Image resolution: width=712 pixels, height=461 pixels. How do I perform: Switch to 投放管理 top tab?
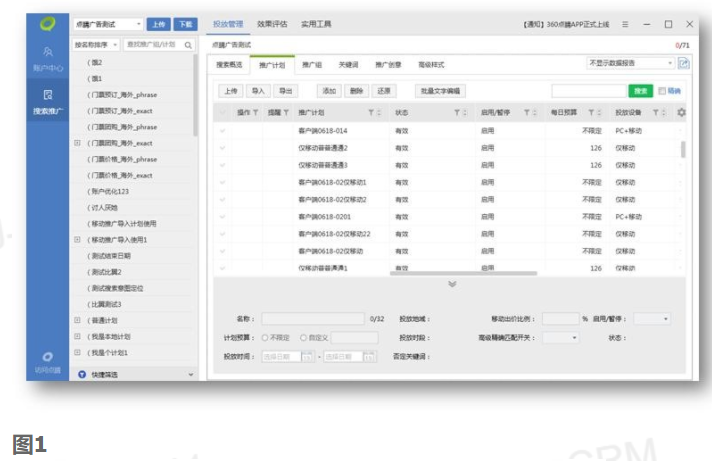pyautogui.click(x=228, y=24)
